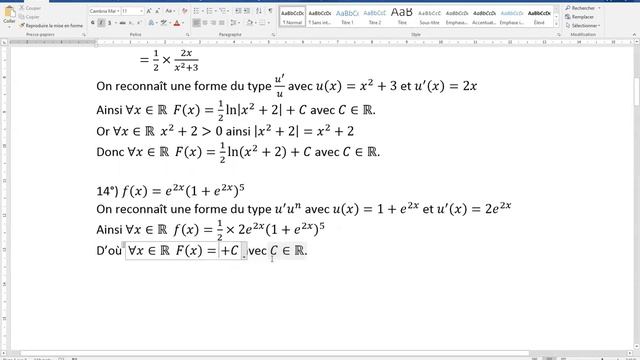
Task: Increase font size with grow icon
Action: [x=149, y=11]
